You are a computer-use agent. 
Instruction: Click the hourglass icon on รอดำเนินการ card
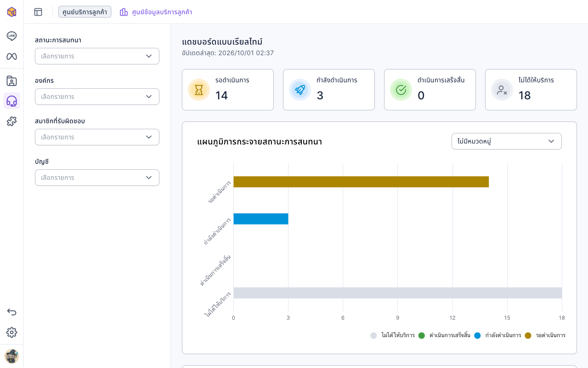click(x=199, y=90)
